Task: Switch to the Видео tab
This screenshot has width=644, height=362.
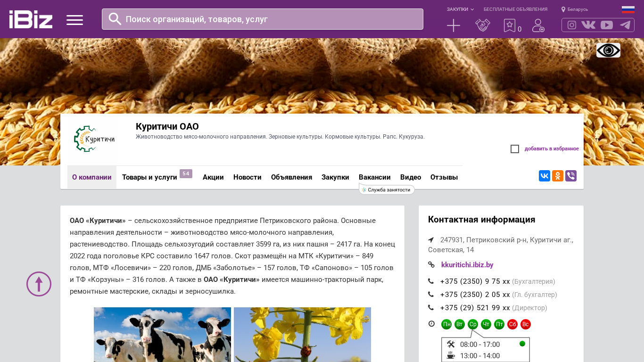Action: 411,177
